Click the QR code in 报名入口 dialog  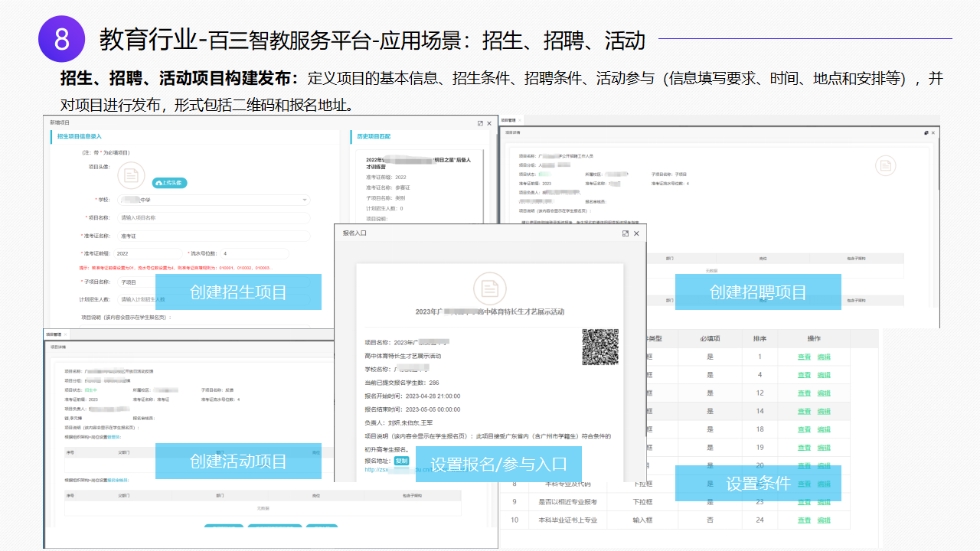click(600, 347)
